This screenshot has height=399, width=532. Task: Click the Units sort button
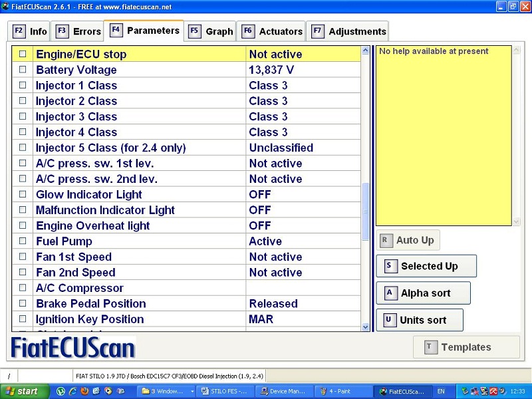click(x=420, y=320)
